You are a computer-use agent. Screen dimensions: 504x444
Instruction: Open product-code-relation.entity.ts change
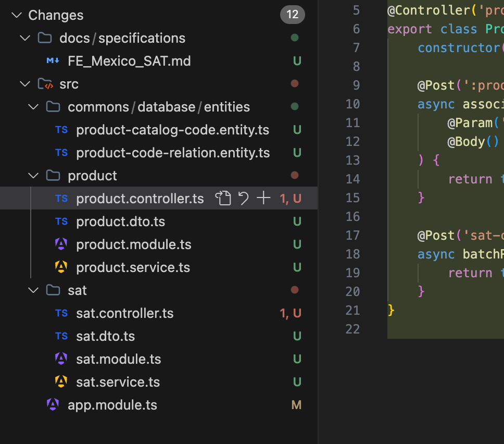click(x=159, y=153)
